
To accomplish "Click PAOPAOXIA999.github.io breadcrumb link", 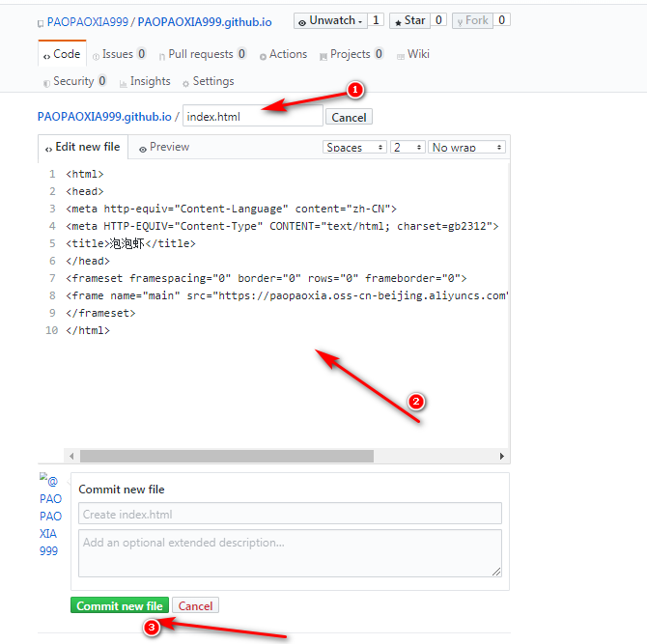I will point(104,117).
